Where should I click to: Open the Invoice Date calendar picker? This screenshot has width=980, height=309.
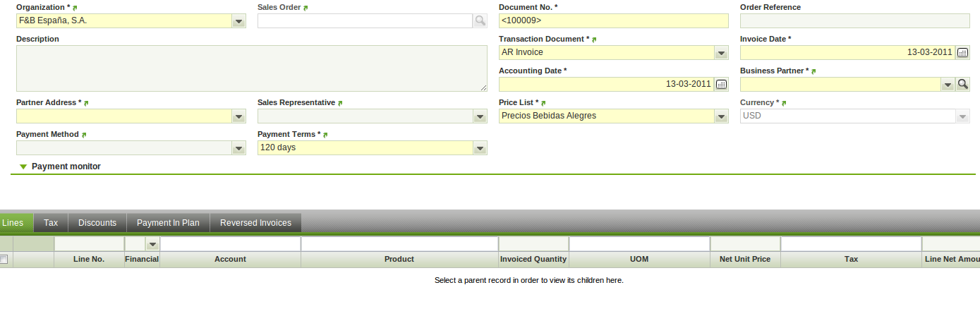point(962,53)
